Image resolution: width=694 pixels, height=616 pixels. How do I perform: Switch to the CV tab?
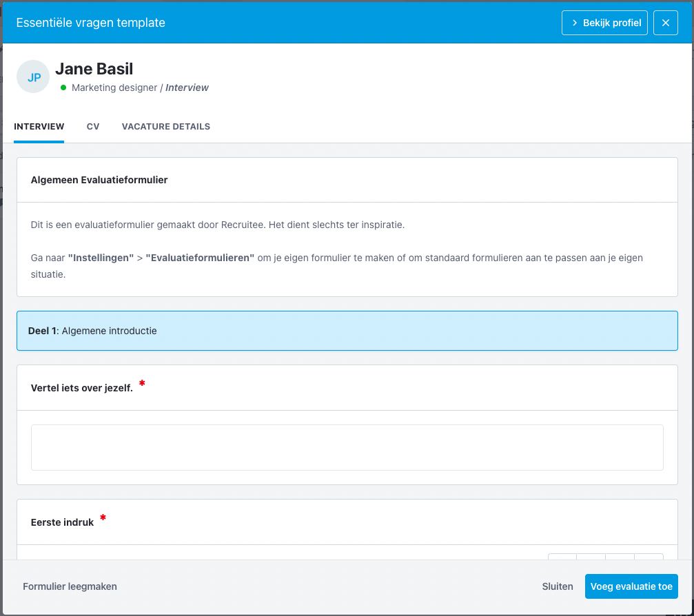coord(93,127)
